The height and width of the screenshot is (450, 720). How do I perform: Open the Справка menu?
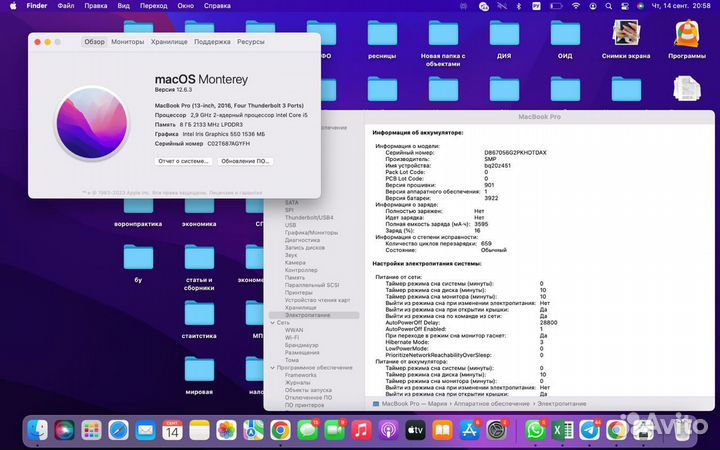coord(217,6)
